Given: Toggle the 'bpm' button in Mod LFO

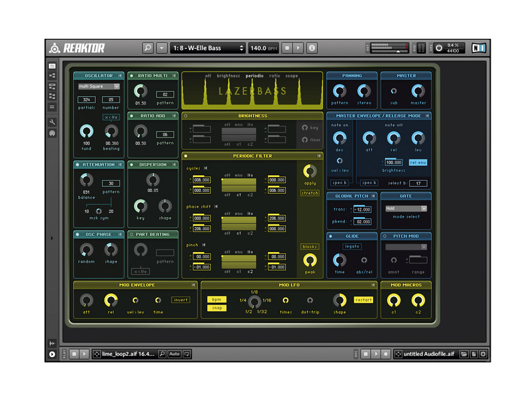Looking at the screenshot, I should tap(217, 300).
